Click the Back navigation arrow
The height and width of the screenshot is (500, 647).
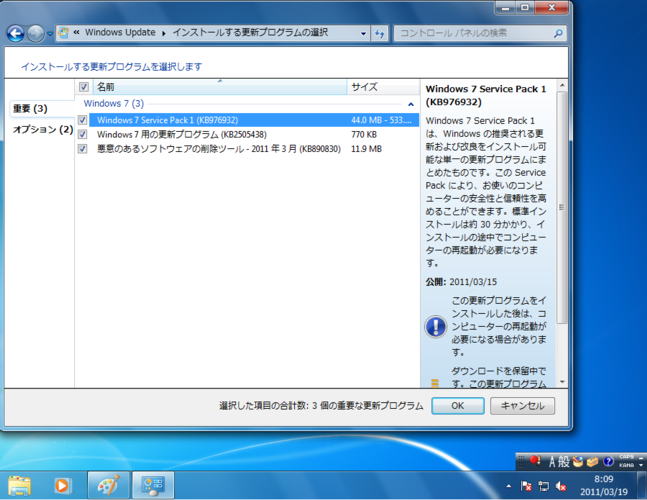[x=16, y=33]
